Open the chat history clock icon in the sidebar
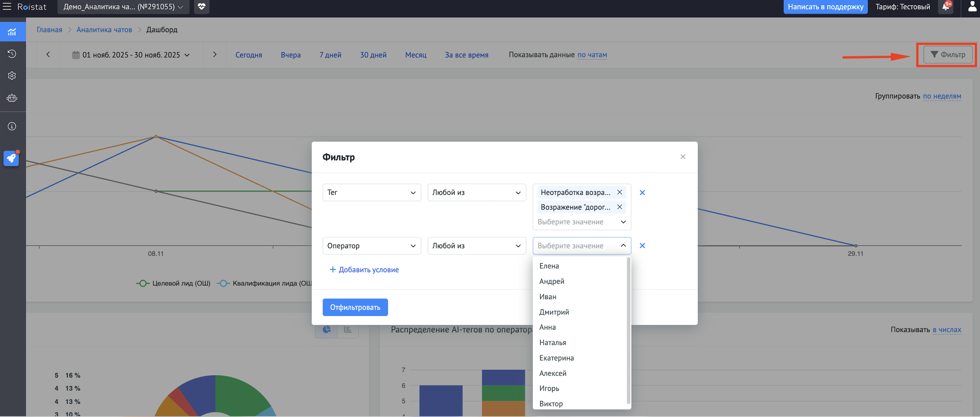The width and height of the screenshot is (980, 417). pos(12,54)
